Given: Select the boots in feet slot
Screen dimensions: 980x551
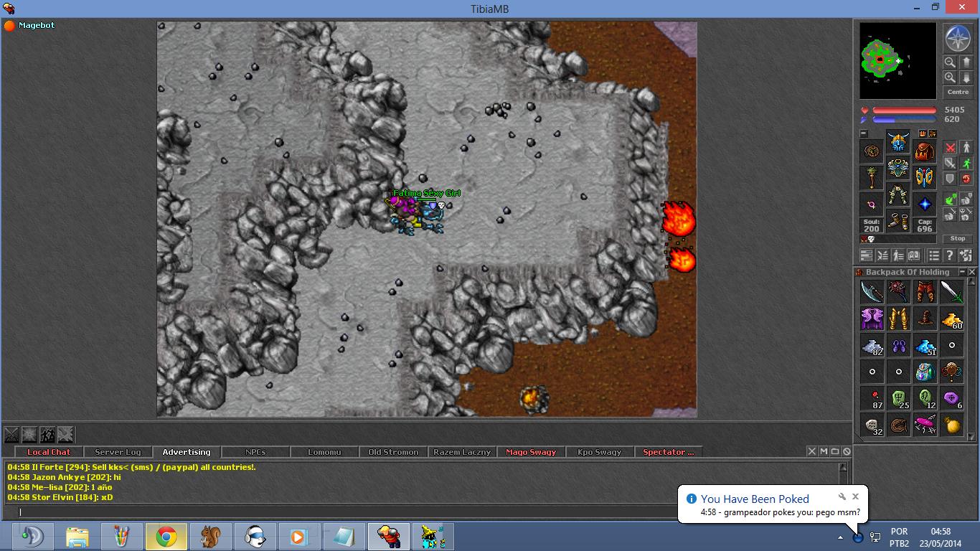Looking at the screenshot, I should [898, 222].
